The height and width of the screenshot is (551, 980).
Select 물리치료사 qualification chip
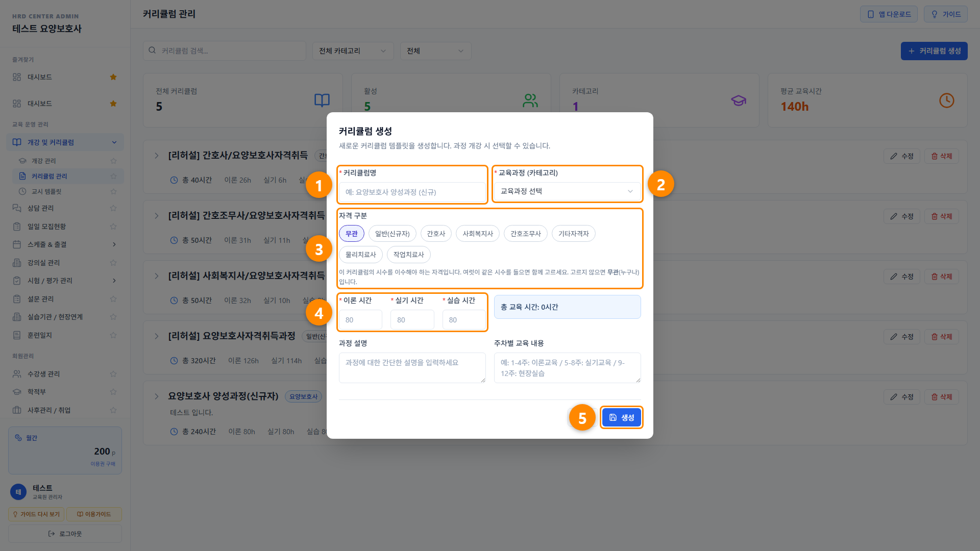[x=361, y=255]
